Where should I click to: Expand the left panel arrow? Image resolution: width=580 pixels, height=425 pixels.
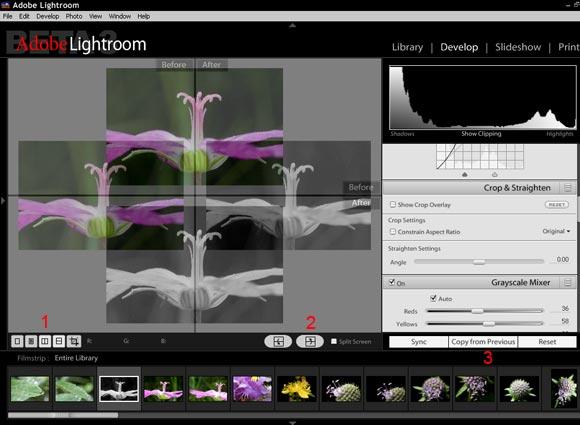[x=3, y=201]
